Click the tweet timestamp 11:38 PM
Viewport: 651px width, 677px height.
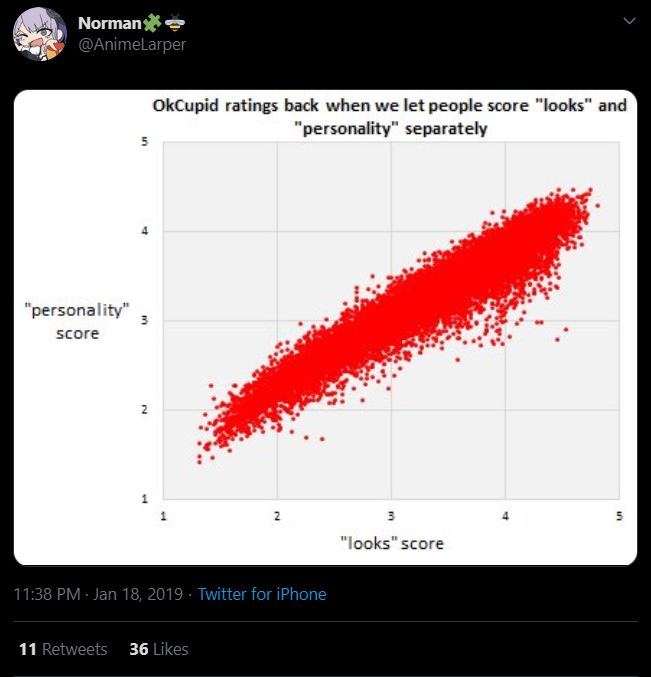pos(47,594)
